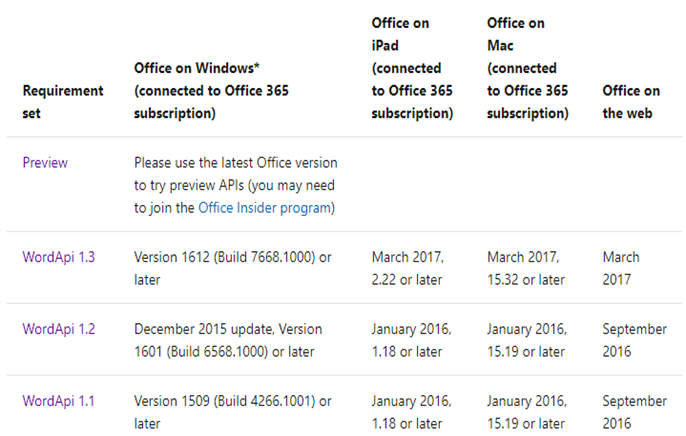This screenshot has height=436, width=686.
Task: Click the WordApi 1.3 web March 2017 cell
Action: (x=621, y=268)
